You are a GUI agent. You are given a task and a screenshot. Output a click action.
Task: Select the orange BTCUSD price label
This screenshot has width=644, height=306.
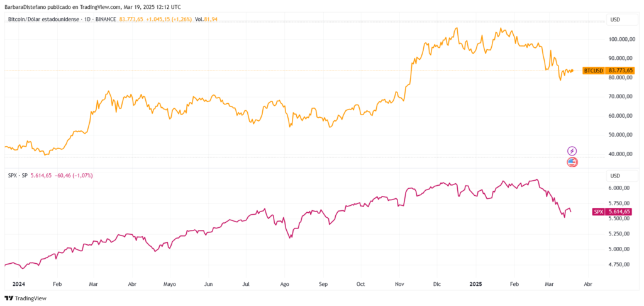click(x=609, y=71)
